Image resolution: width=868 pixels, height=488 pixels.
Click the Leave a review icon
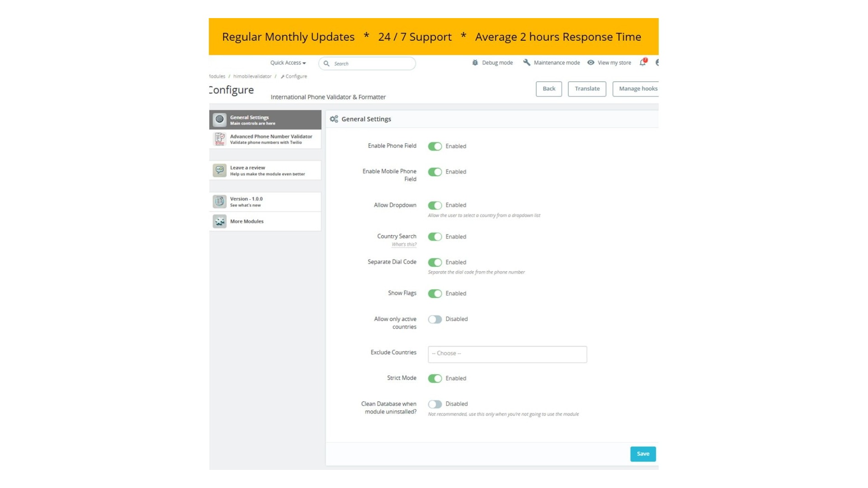pos(220,170)
